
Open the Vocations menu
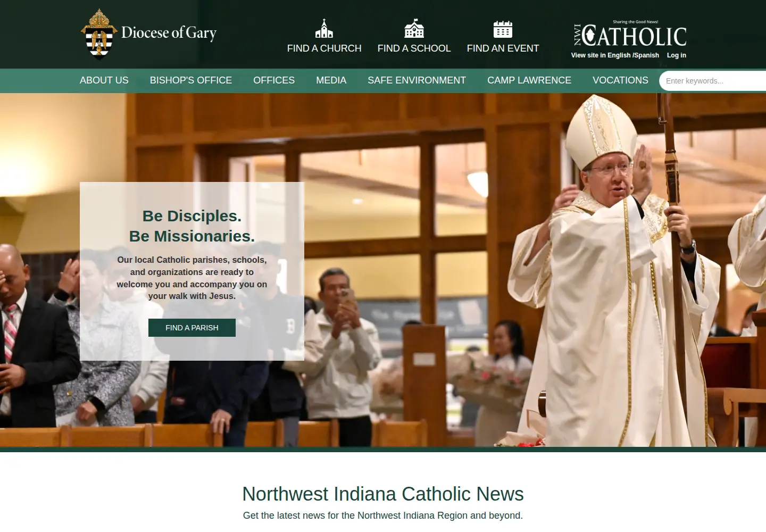(620, 80)
